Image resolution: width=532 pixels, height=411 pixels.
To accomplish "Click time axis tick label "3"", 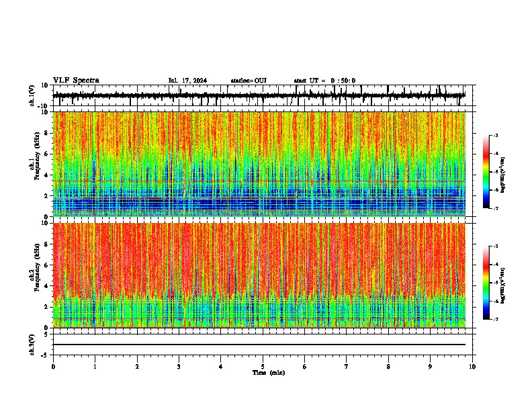I will (x=179, y=367).
